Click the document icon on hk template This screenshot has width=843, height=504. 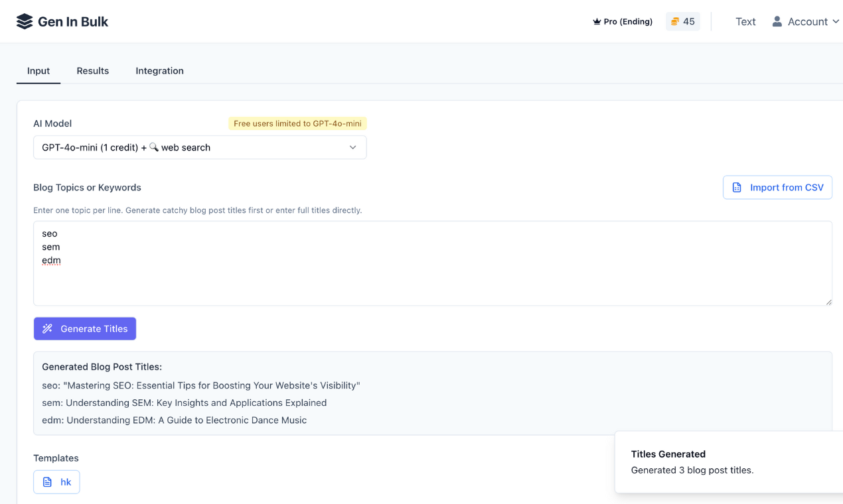47,482
